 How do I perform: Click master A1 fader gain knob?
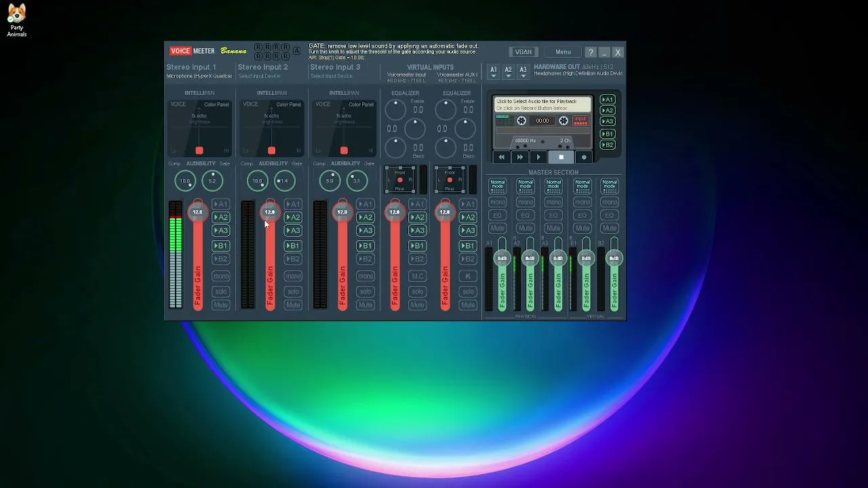click(502, 258)
